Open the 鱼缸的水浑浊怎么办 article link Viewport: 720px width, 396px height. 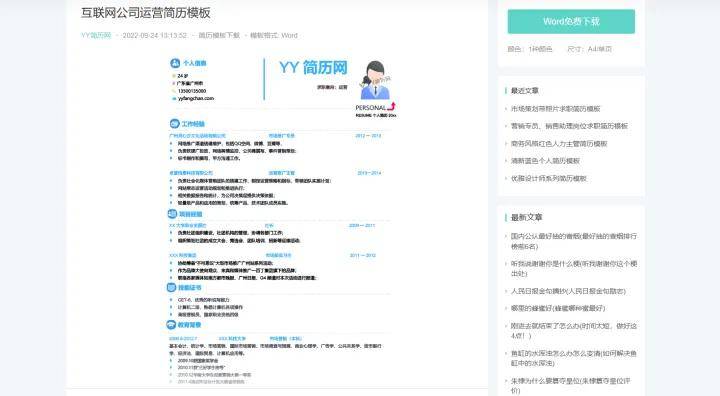(574, 358)
